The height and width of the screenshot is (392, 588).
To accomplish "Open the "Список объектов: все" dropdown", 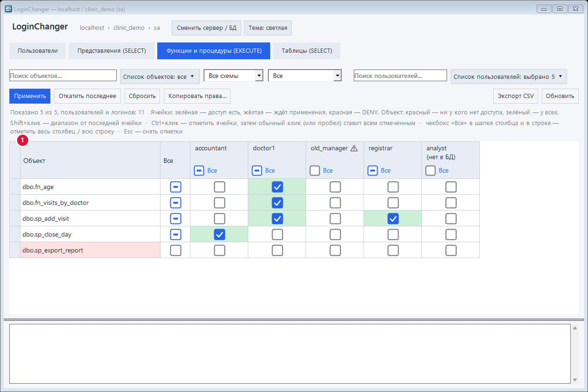I will tap(160, 77).
